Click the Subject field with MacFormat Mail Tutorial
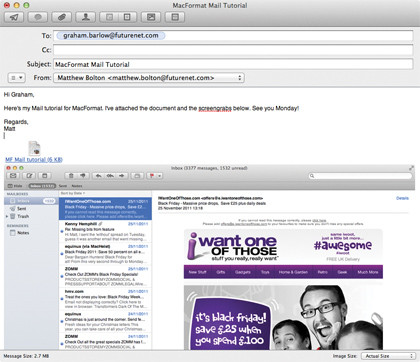 [233, 64]
